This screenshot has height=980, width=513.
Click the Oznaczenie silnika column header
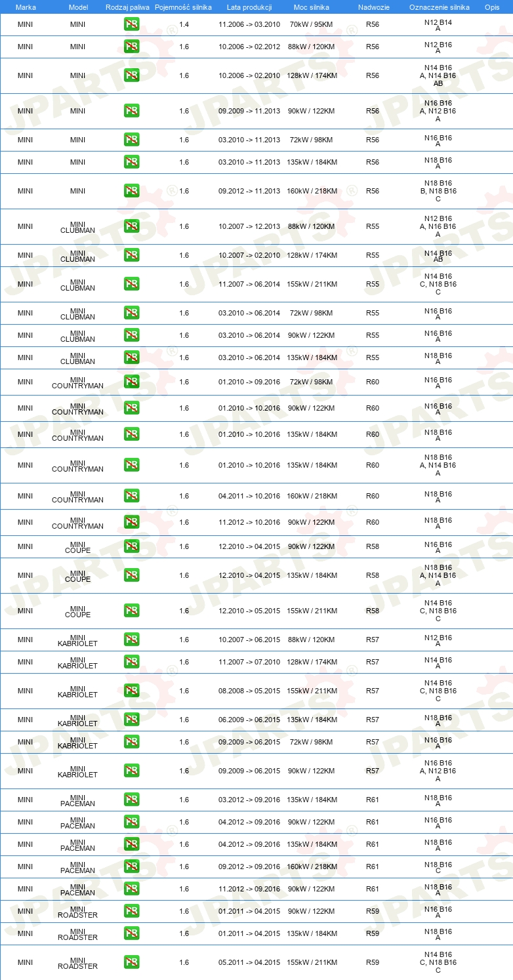pyautogui.click(x=439, y=7)
